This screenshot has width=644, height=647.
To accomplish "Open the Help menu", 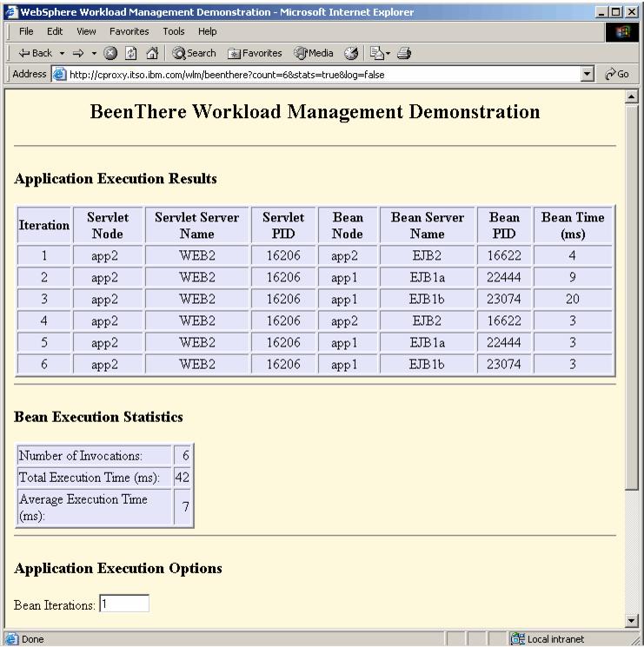I will tap(207, 31).
